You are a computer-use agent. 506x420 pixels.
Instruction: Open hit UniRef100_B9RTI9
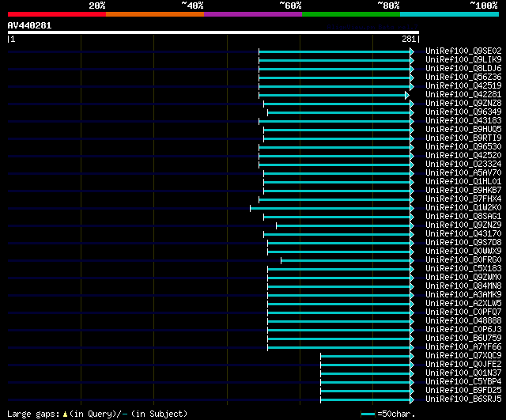pos(463,138)
